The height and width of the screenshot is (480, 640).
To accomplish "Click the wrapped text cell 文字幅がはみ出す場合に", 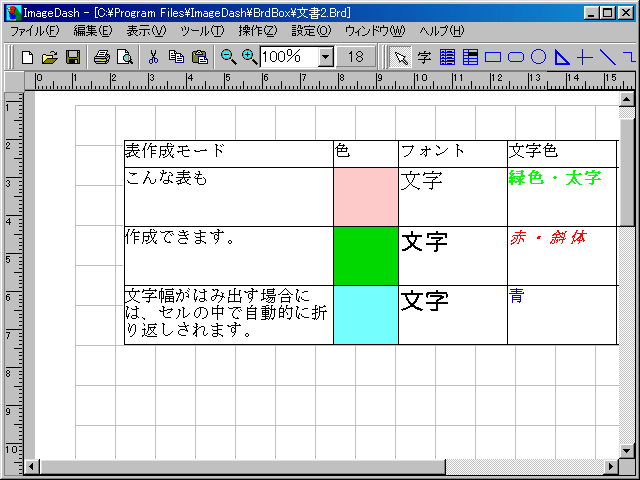I will coord(229,315).
